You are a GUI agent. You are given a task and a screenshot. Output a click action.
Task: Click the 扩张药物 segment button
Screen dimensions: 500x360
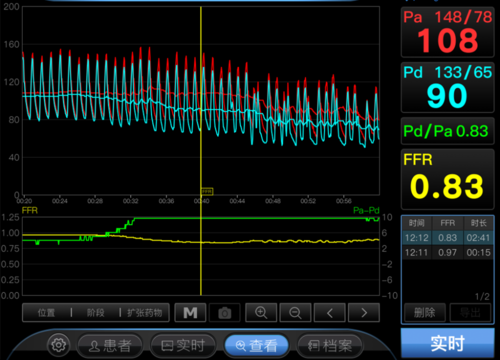click(144, 313)
